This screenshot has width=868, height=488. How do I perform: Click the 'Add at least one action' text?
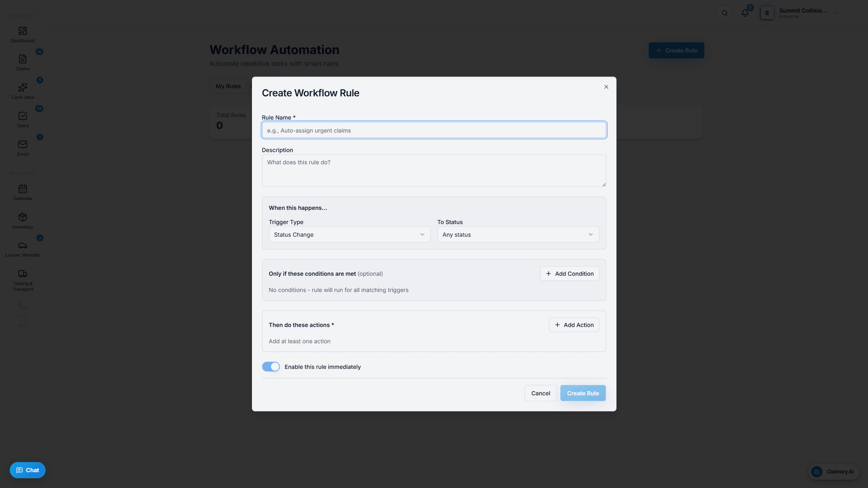[x=300, y=342]
